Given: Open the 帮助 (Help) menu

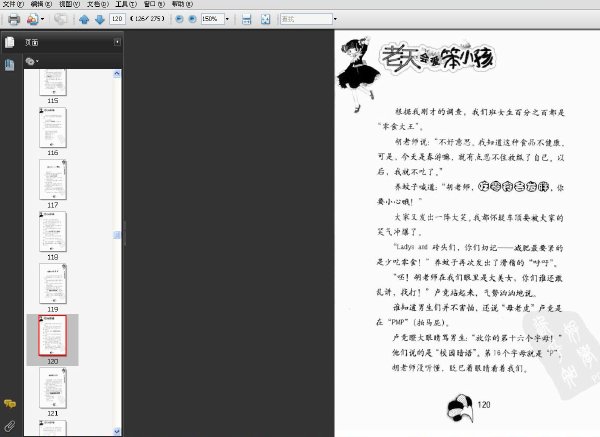Looking at the screenshot, I should [182, 4].
